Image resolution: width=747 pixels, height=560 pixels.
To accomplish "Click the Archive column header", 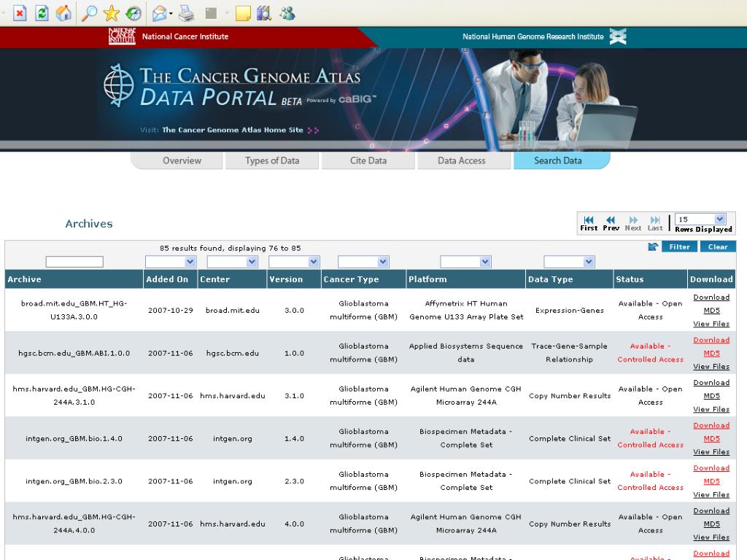I will (x=74, y=279).
